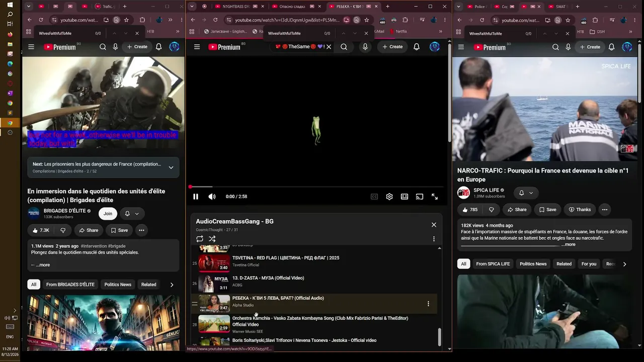Clear the TheSame search text

(329, 47)
